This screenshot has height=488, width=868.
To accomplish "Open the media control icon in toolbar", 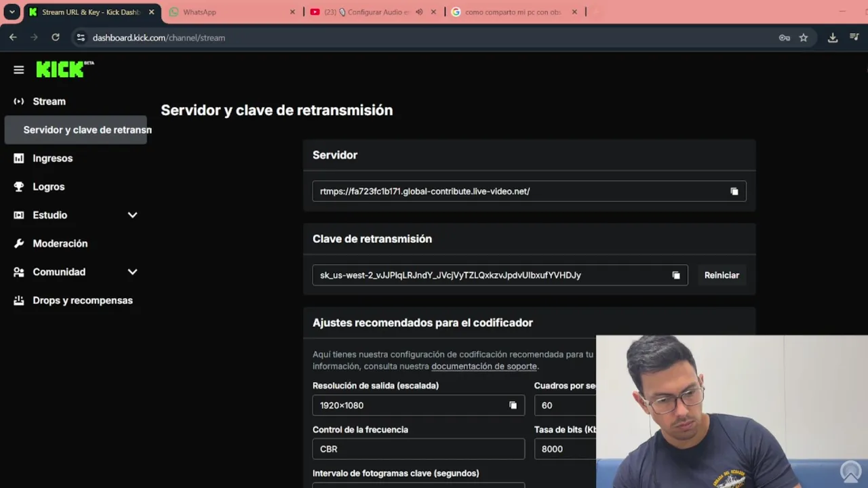I will (854, 37).
